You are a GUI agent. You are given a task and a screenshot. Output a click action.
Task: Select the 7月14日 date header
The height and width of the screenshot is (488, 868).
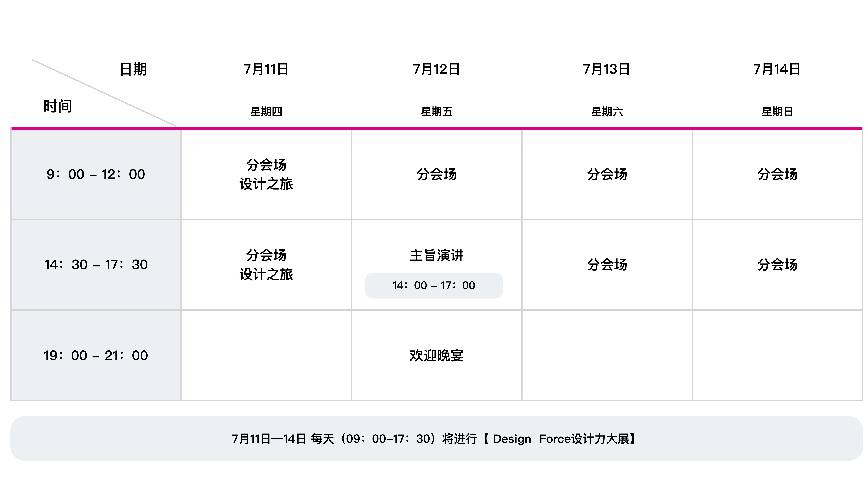pyautogui.click(x=777, y=69)
